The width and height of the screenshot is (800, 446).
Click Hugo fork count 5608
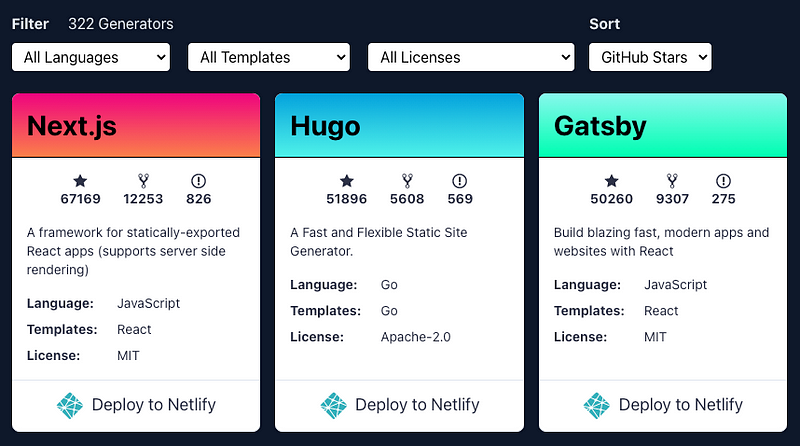pyautogui.click(x=407, y=199)
